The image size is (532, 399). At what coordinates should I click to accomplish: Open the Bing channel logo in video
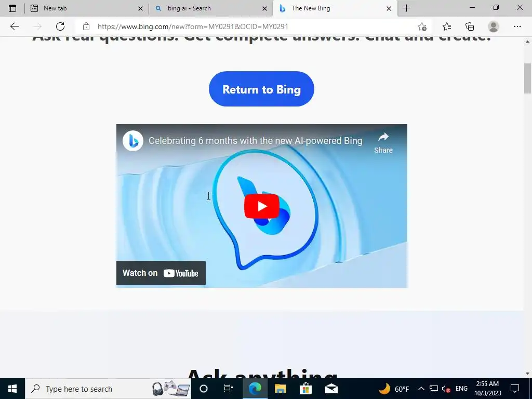tap(132, 141)
